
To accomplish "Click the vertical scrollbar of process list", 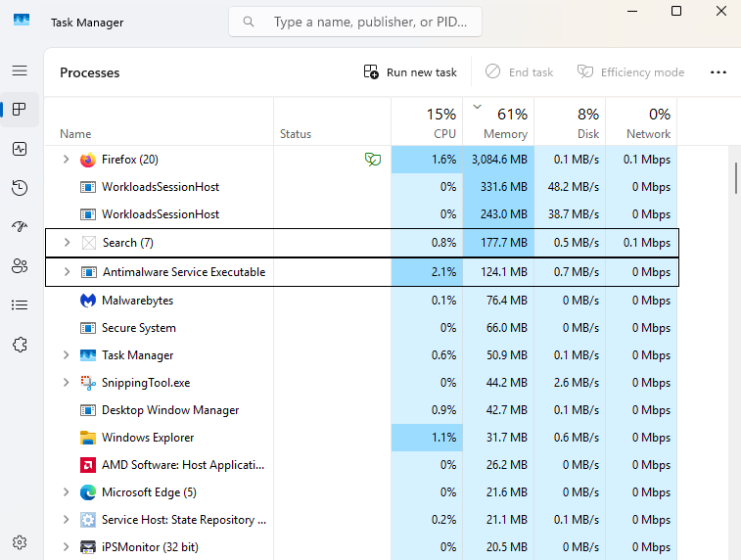I will (735, 178).
